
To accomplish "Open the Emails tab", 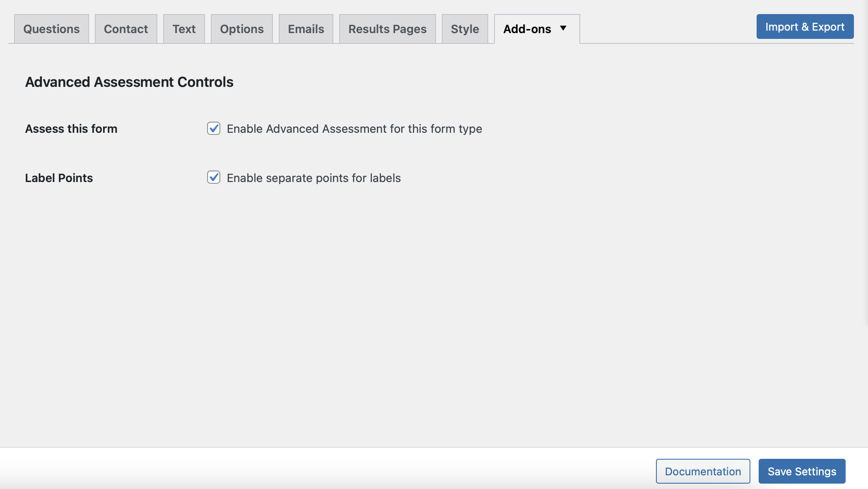I will 306,28.
